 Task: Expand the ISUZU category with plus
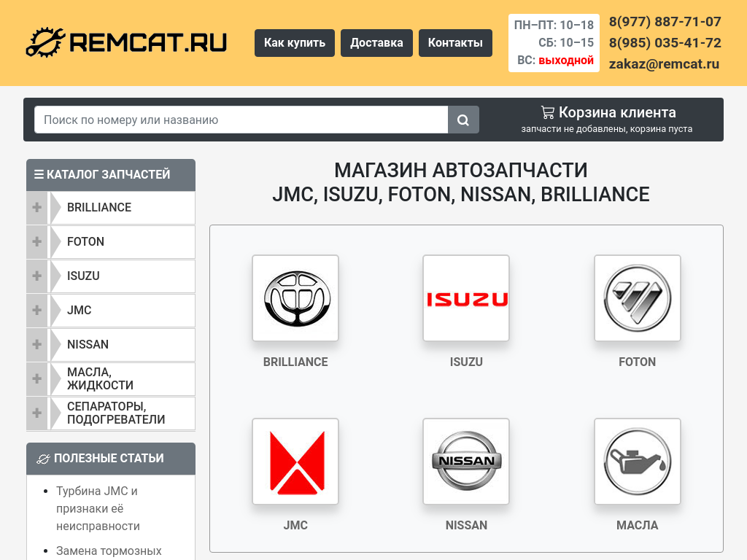tap(36, 276)
